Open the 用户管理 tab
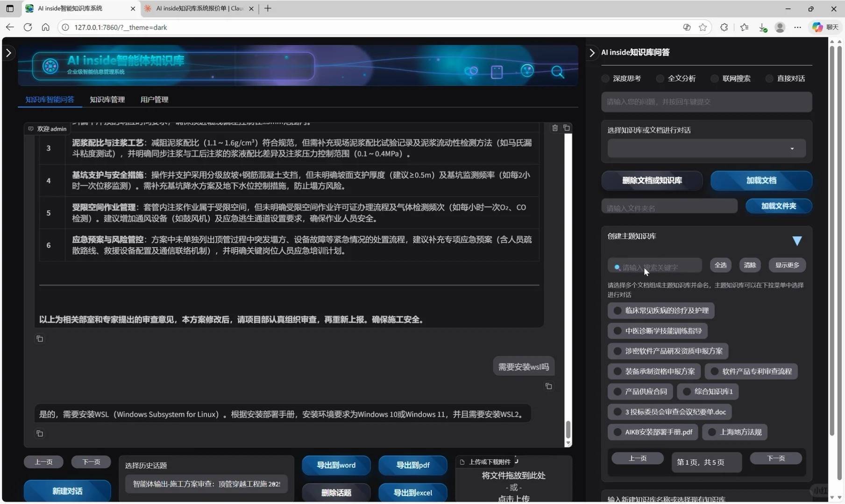The width and height of the screenshot is (845, 504). [x=154, y=99]
